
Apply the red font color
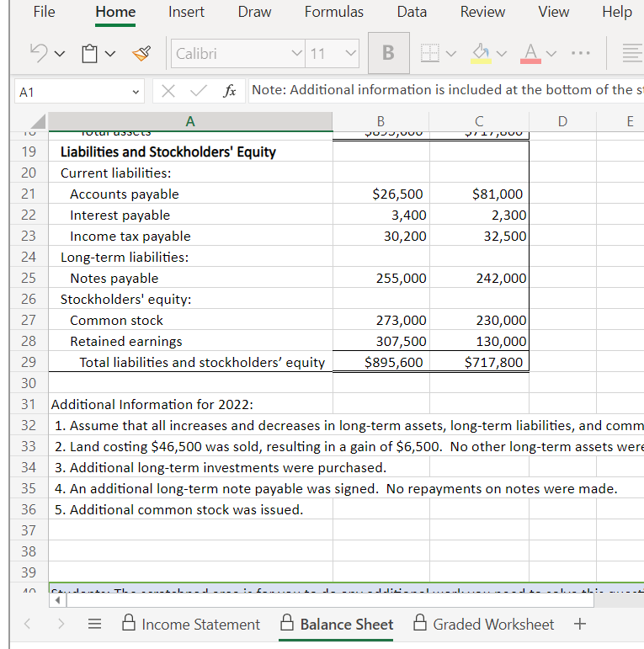click(x=530, y=53)
